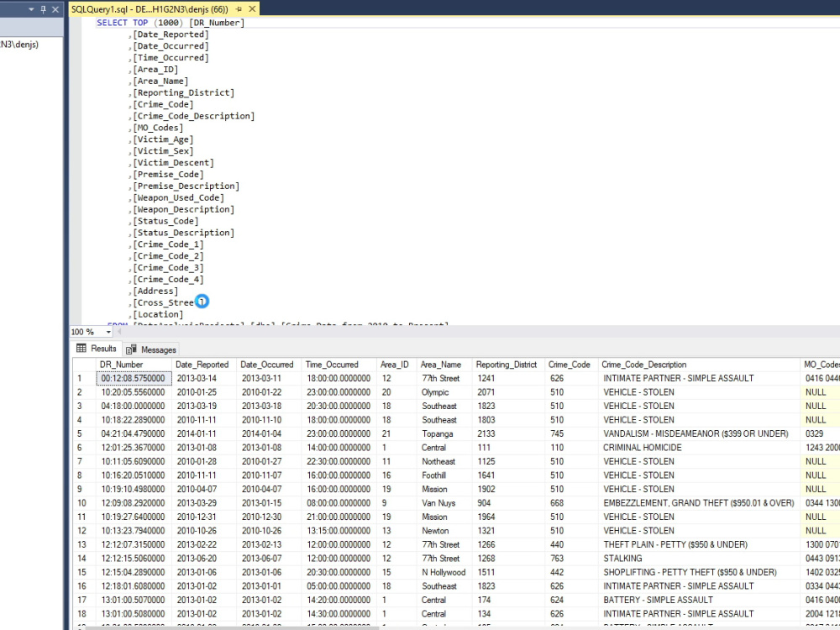Click the Crime_Code cell 668

click(571, 503)
